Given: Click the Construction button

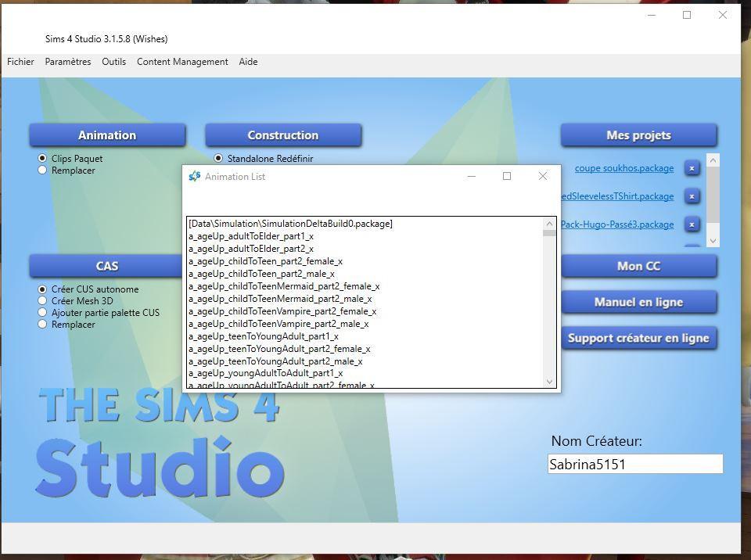Looking at the screenshot, I should (283, 135).
